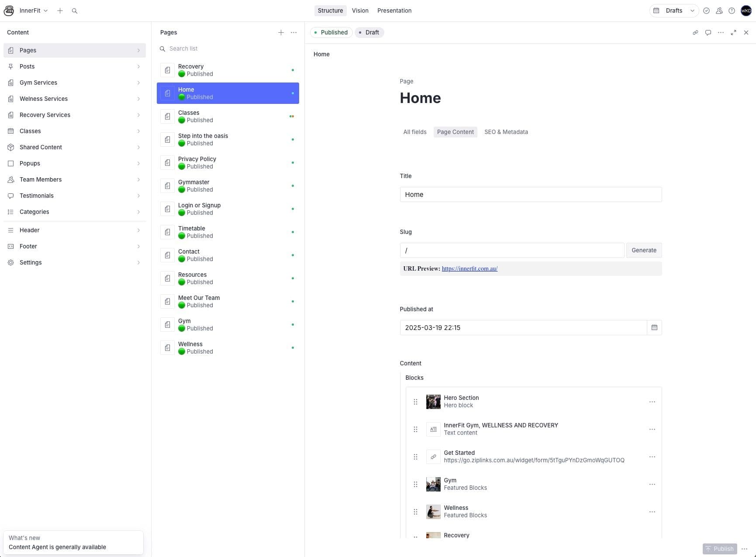Switch to the Presentation tab
The height and width of the screenshot is (557, 756).
394,10
